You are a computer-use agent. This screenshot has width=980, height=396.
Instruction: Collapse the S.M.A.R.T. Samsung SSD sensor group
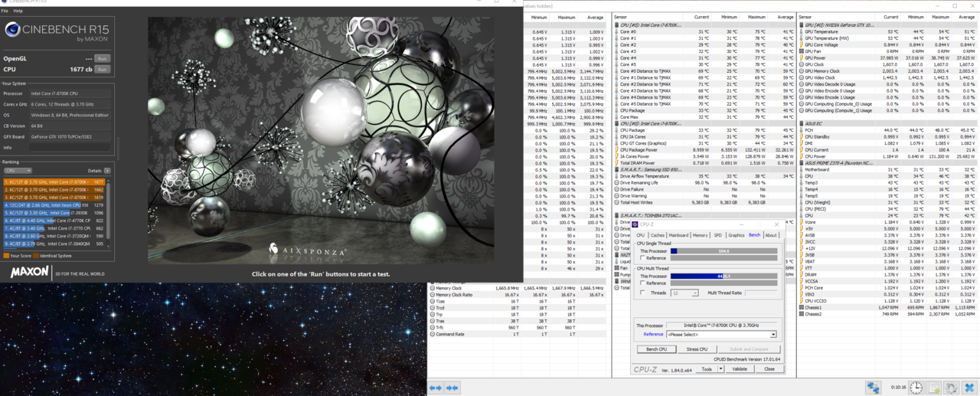point(617,169)
